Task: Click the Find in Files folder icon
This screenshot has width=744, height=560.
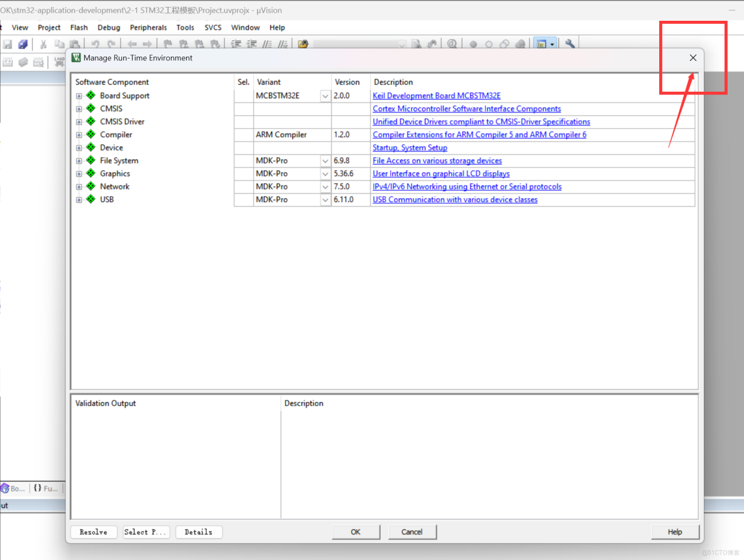Action: pos(304,44)
